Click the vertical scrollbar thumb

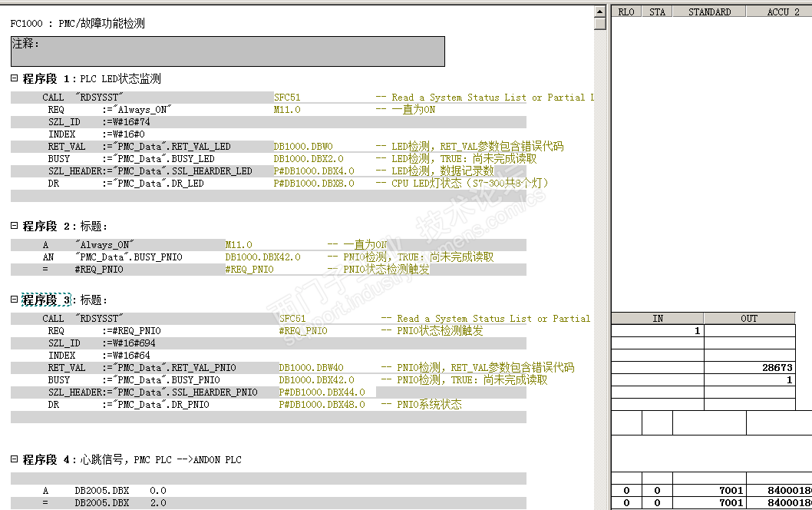pos(599,23)
